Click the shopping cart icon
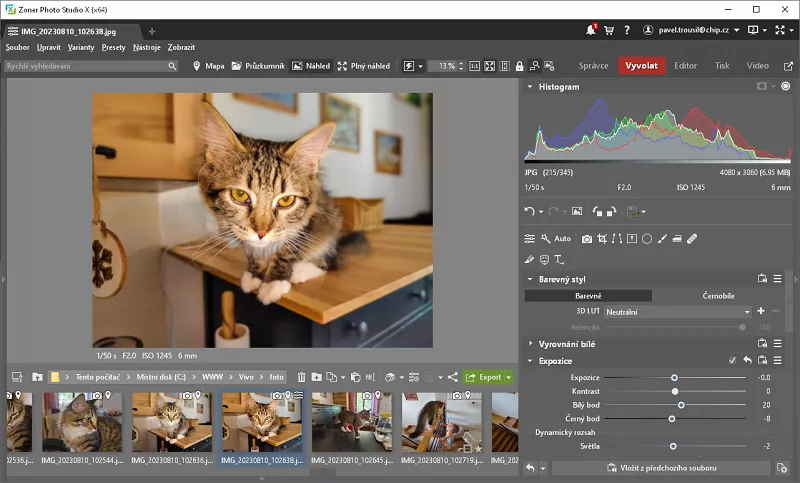The height and width of the screenshot is (483, 800). coord(609,31)
